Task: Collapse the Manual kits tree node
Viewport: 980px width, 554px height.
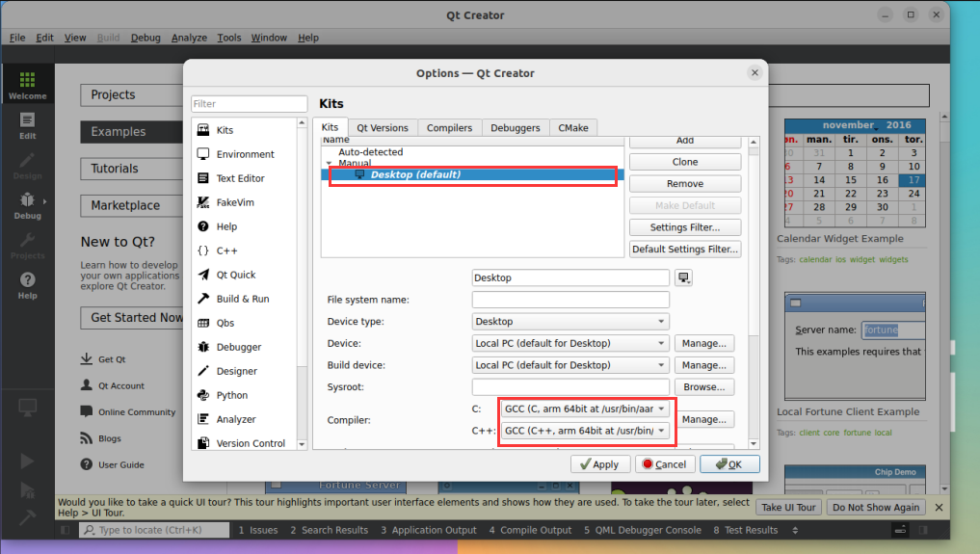Action: 330,163
